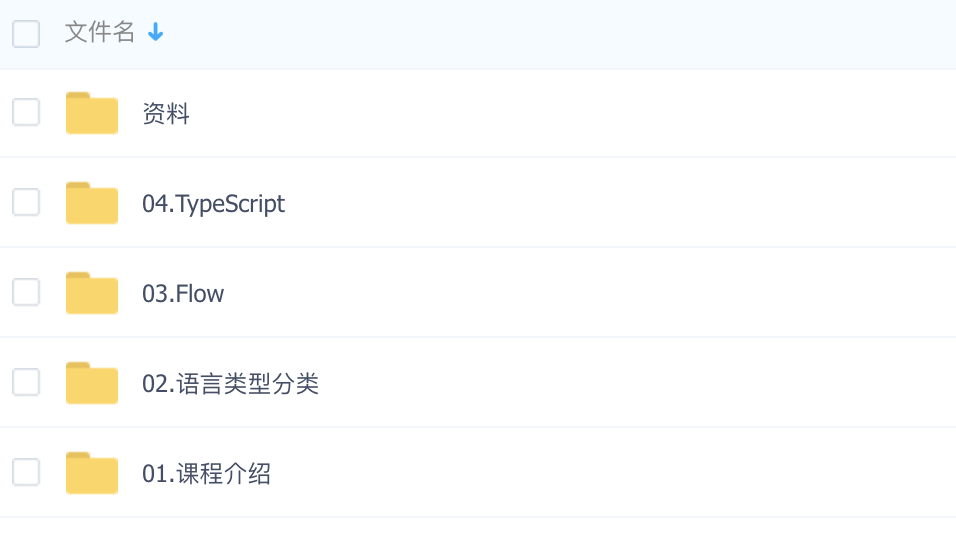Tick the checkbox beside 04.TypeScript
Viewport: 956px width, 556px height.
(x=26, y=202)
